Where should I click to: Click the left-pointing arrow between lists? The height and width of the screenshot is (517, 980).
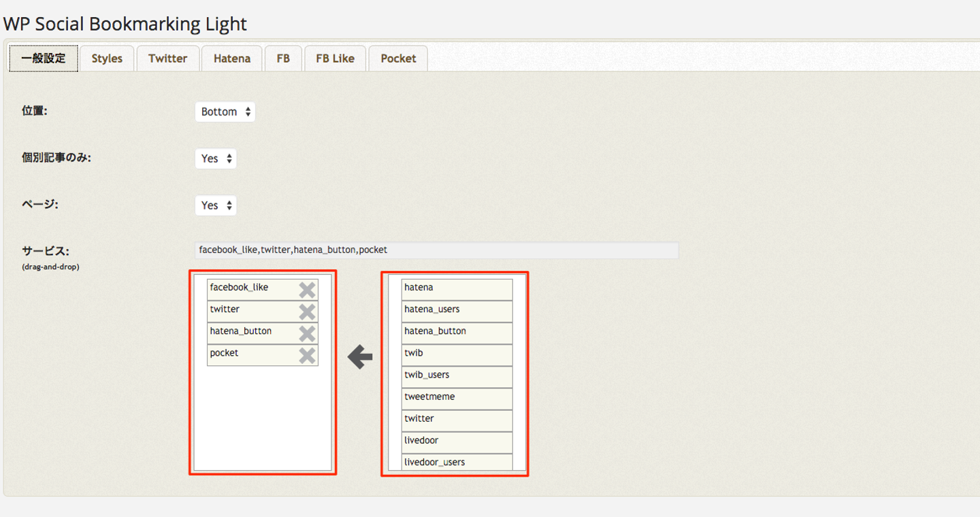coord(360,356)
